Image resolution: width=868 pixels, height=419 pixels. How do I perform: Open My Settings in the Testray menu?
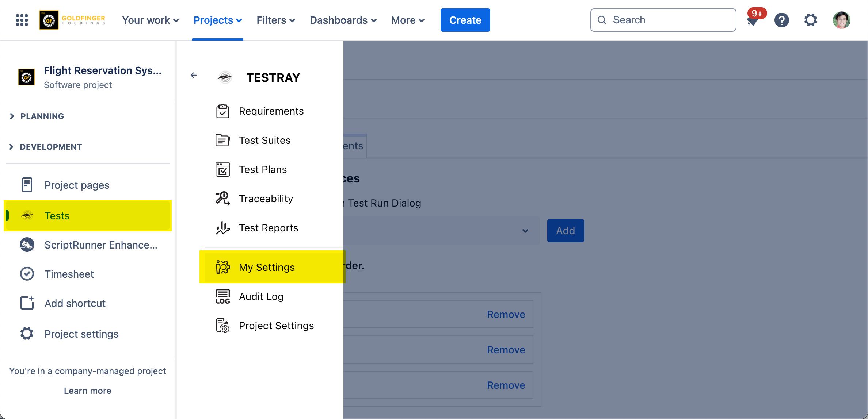(x=266, y=267)
